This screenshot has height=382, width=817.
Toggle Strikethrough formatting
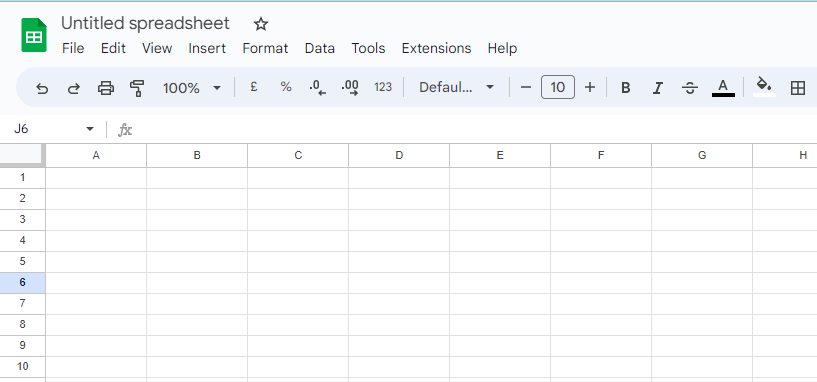tap(690, 88)
